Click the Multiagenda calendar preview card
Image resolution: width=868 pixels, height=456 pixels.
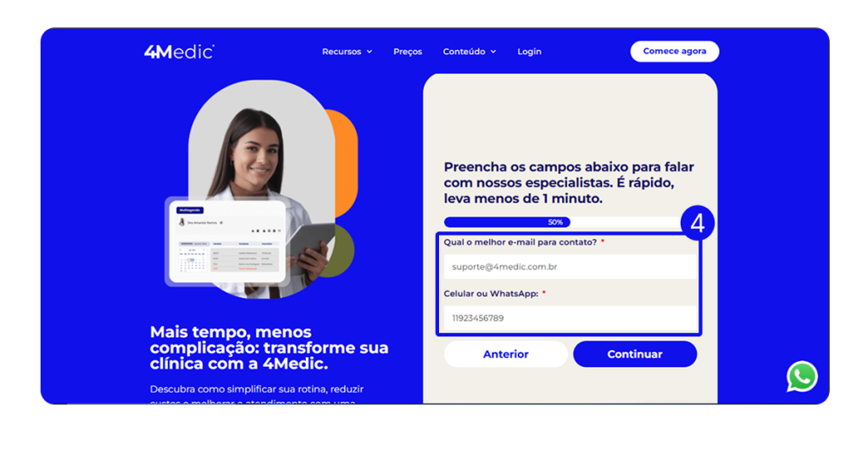coord(227,242)
